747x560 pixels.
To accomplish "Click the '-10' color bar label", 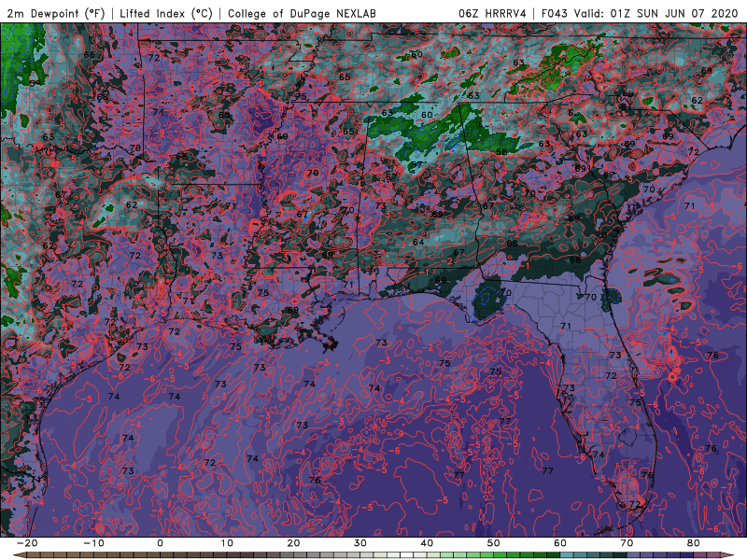I will click(93, 543).
